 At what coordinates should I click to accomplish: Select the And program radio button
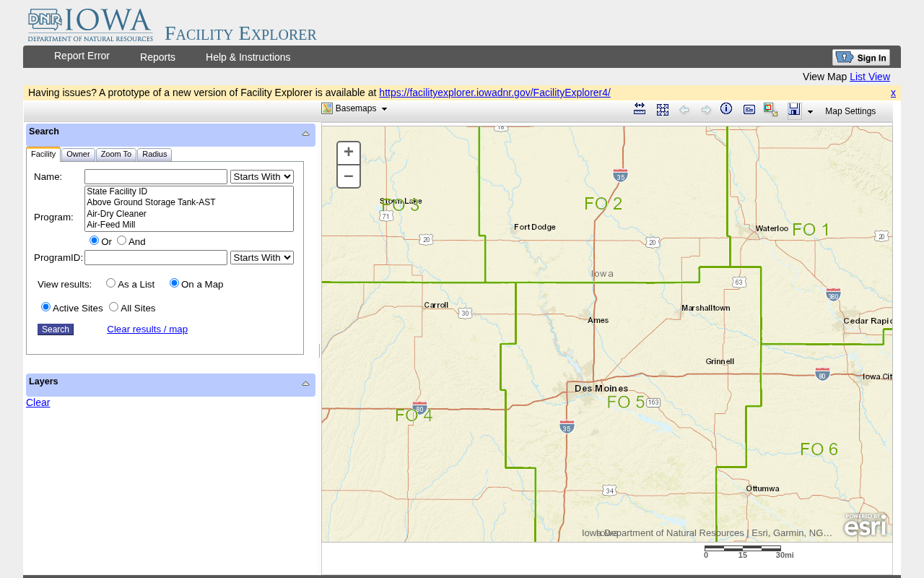tap(121, 241)
